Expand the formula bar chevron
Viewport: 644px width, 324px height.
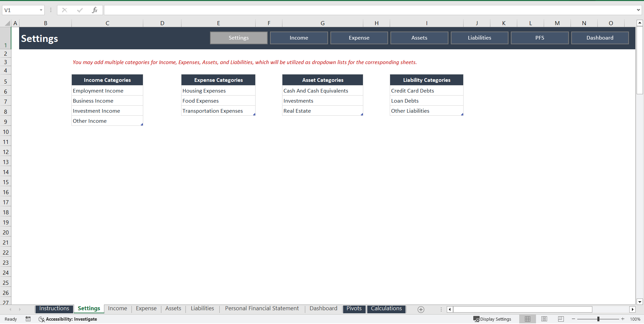point(638,10)
